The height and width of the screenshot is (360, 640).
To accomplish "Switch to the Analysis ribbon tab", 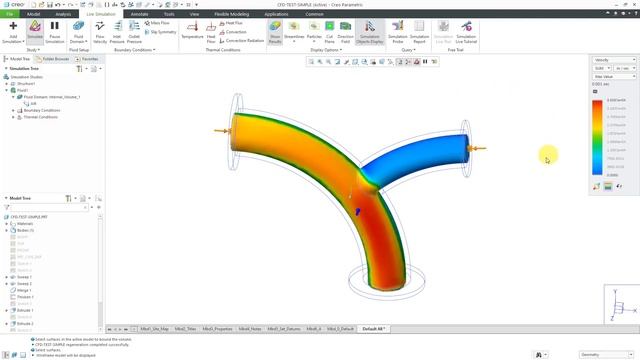I will (x=63, y=14).
